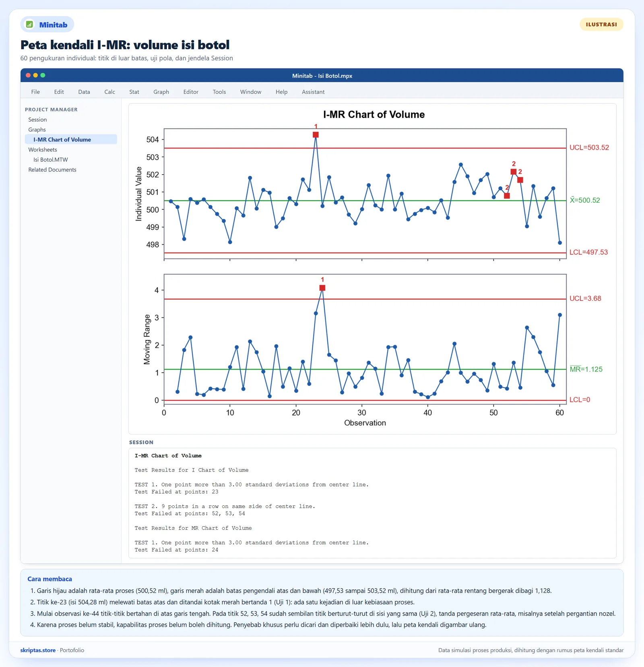Click the 'Test Results for I Chart of Volume' line
The width and height of the screenshot is (644, 667).
(x=192, y=470)
